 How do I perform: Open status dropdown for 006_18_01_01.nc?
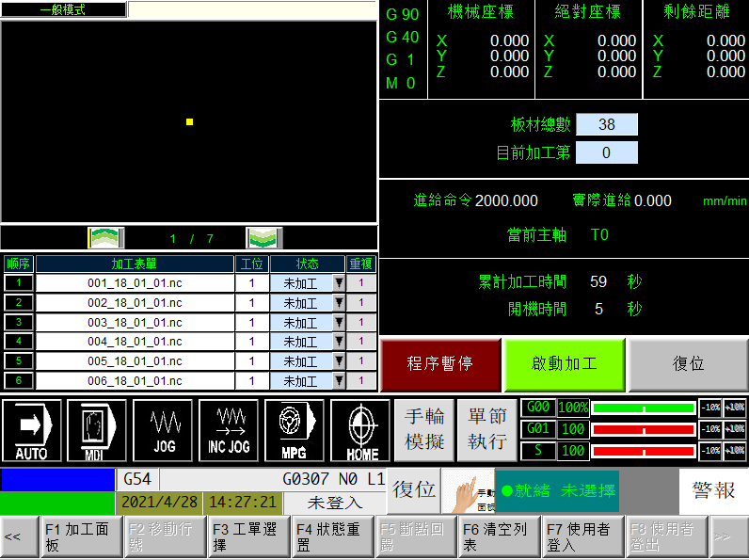pos(339,381)
